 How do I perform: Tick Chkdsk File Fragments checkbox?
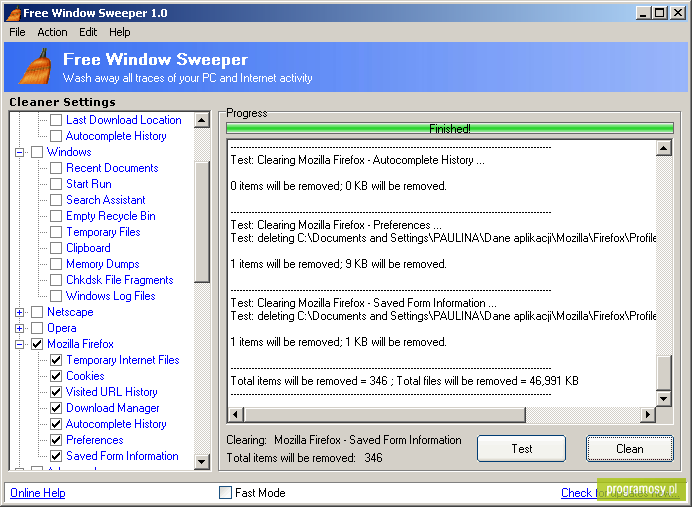click(x=56, y=280)
